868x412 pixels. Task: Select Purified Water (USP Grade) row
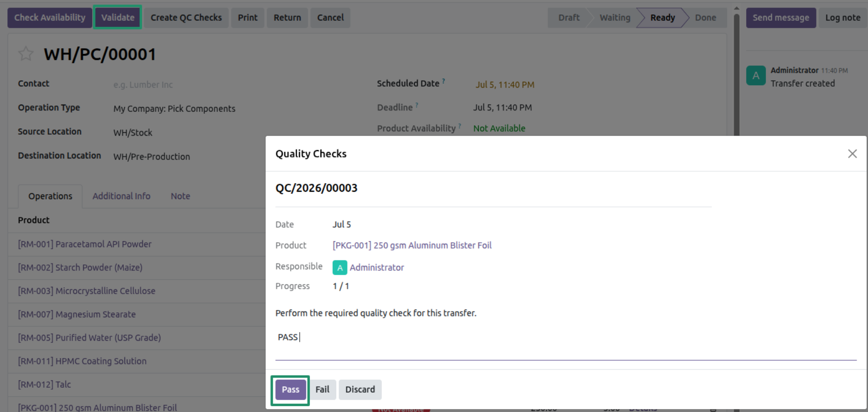click(x=137, y=338)
